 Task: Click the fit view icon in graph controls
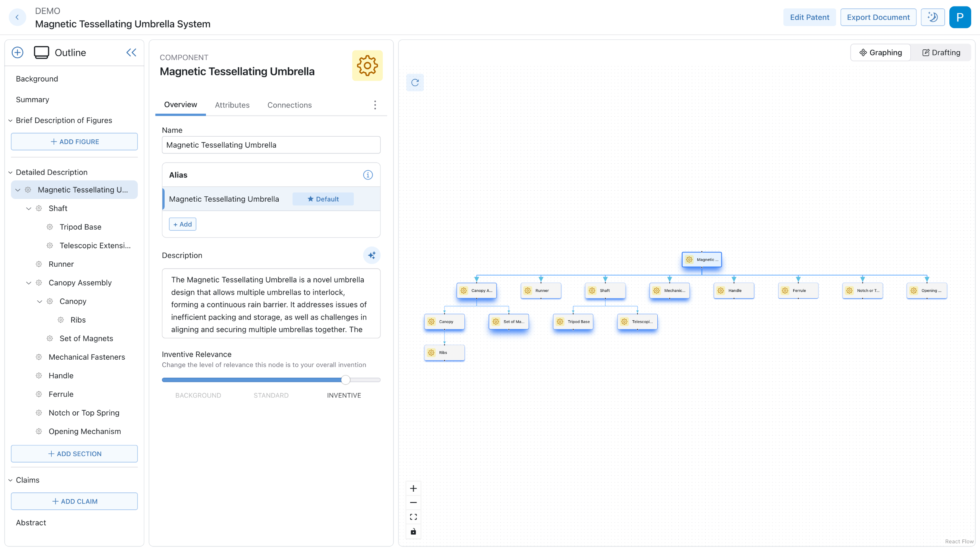413,517
